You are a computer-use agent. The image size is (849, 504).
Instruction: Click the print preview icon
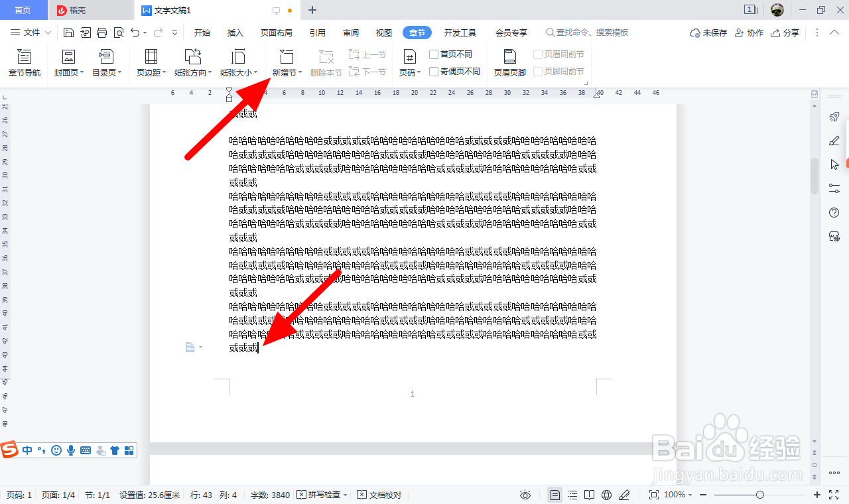pyautogui.click(x=118, y=32)
